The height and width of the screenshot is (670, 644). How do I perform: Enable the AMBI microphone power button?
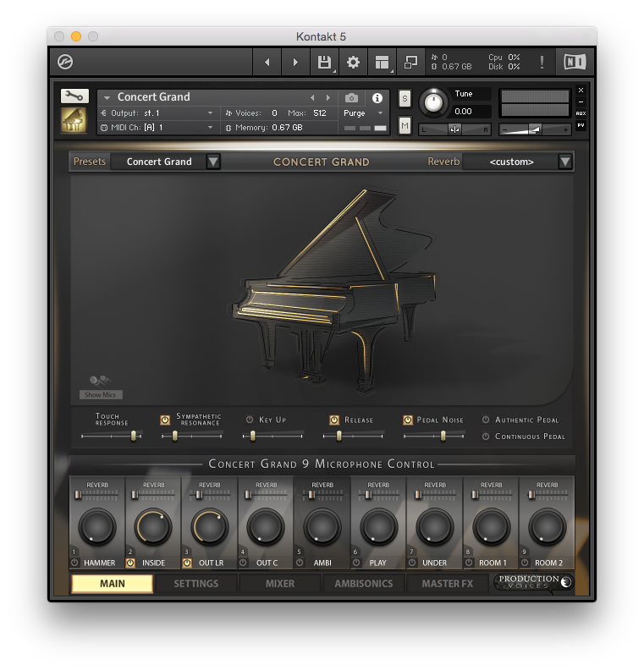300,563
